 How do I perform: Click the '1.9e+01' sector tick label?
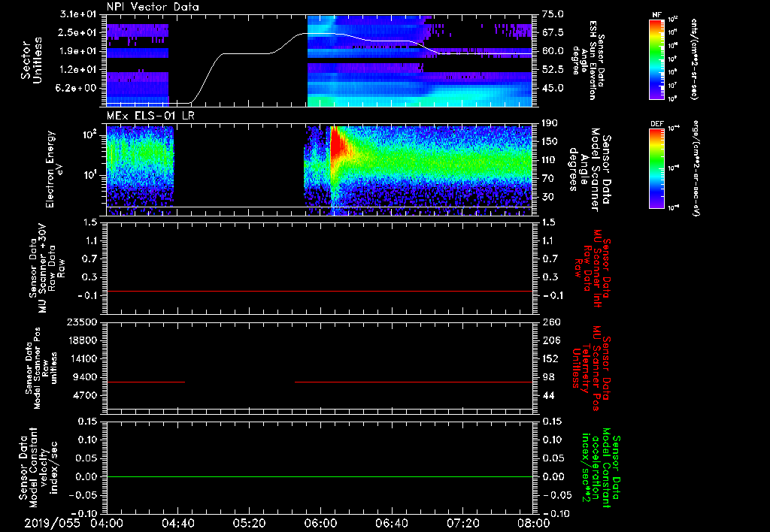click(x=78, y=51)
